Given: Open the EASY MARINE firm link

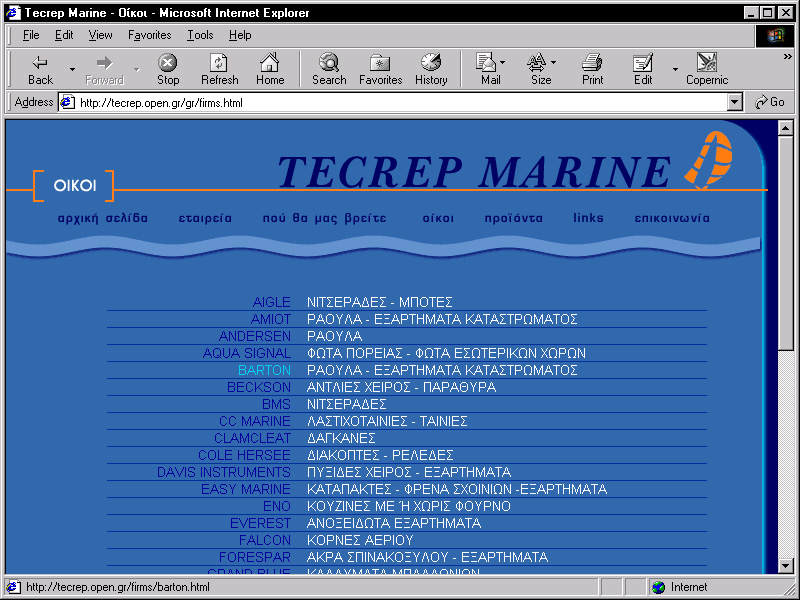Looking at the screenshot, I should click(x=245, y=489).
